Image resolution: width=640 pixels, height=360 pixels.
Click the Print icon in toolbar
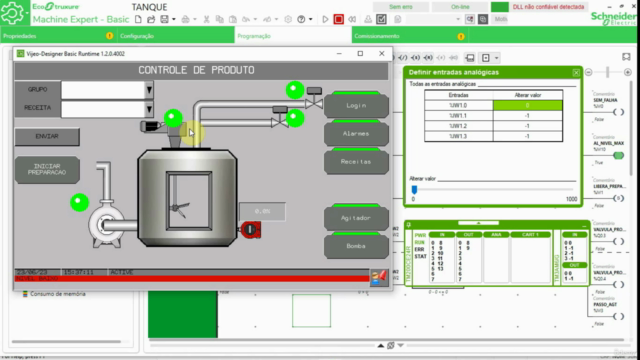185,19
